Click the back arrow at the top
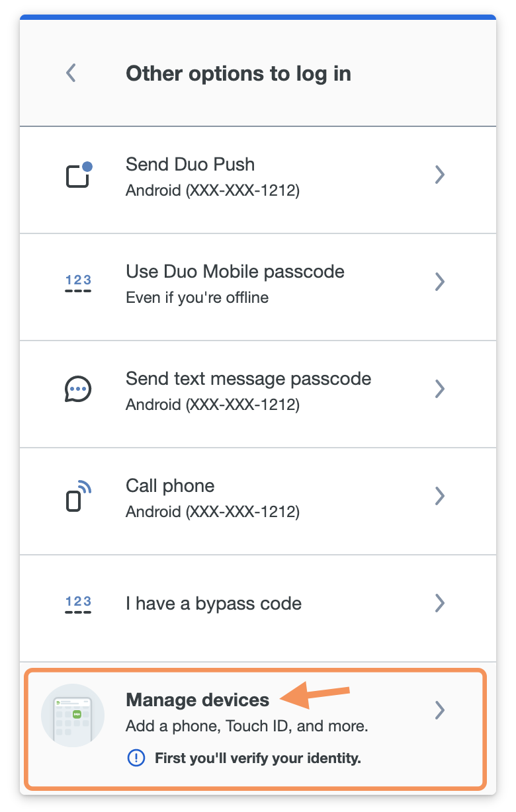This screenshot has width=516, height=812. pos(70,73)
